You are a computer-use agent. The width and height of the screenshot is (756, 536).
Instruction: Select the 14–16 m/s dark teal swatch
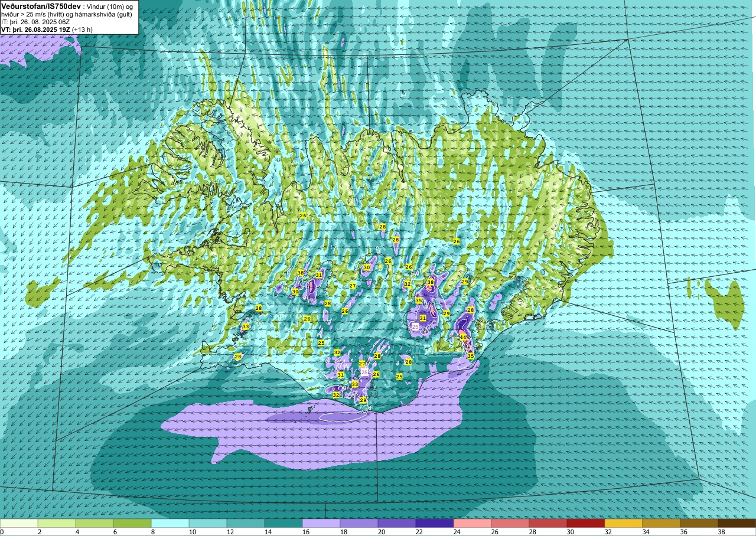click(283, 523)
